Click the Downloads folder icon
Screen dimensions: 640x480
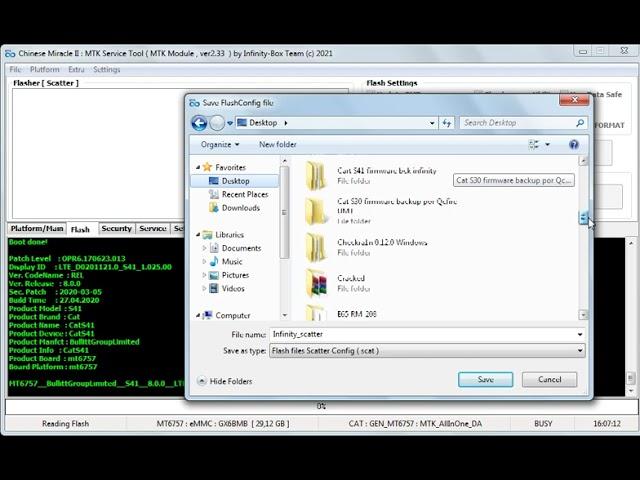(214, 208)
